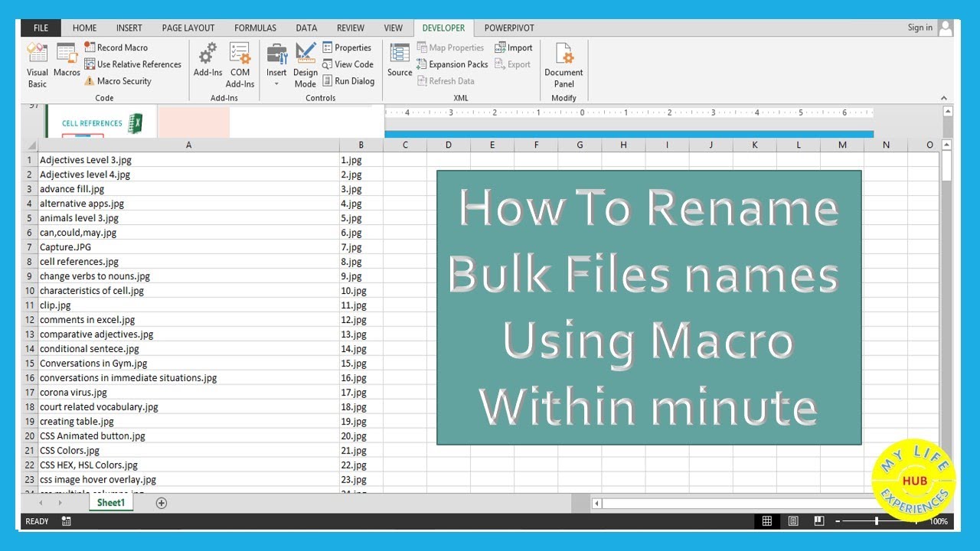Switch to the DATA tab
The width and height of the screenshot is (980, 551).
coord(307,28)
